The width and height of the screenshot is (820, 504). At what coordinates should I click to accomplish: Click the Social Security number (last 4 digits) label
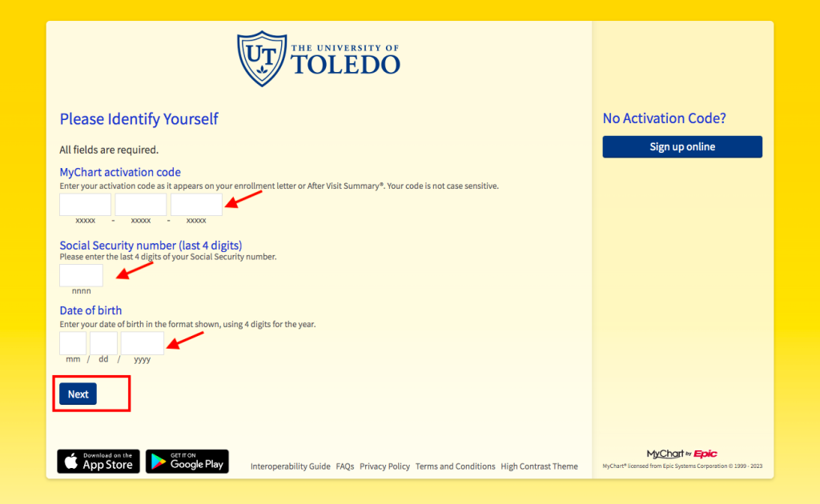click(x=151, y=245)
